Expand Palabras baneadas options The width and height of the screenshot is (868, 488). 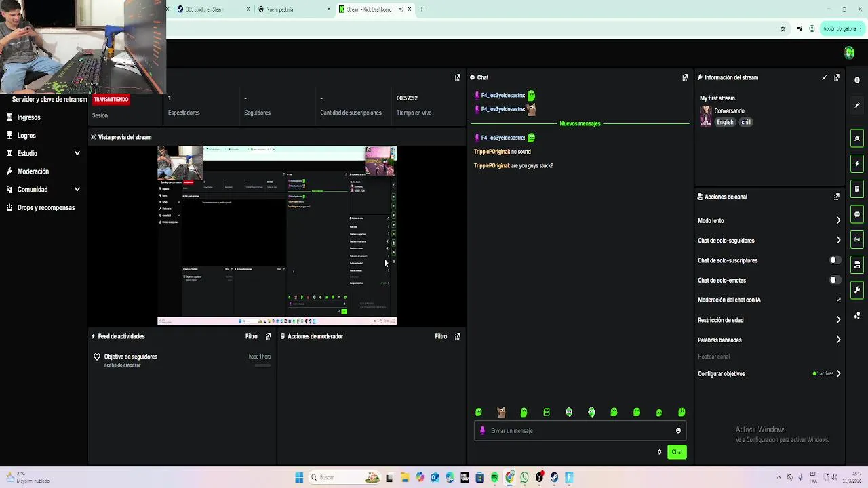[x=838, y=340]
